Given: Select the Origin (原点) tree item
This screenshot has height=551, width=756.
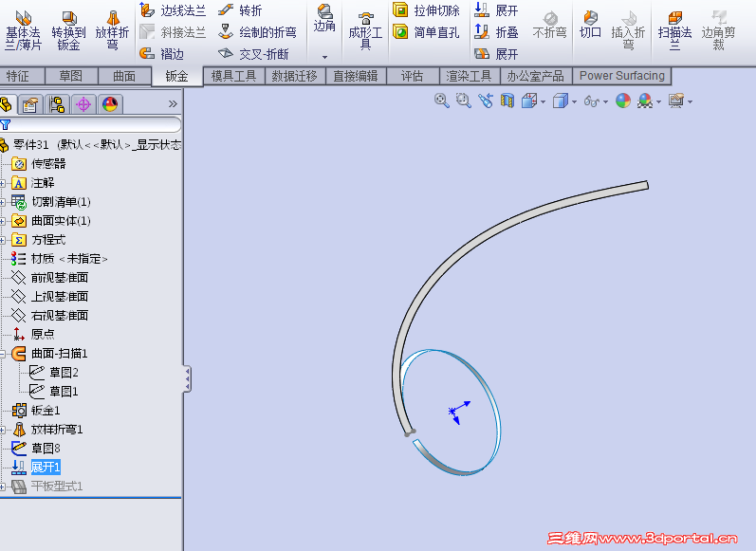Looking at the screenshot, I should (x=33, y=334).
